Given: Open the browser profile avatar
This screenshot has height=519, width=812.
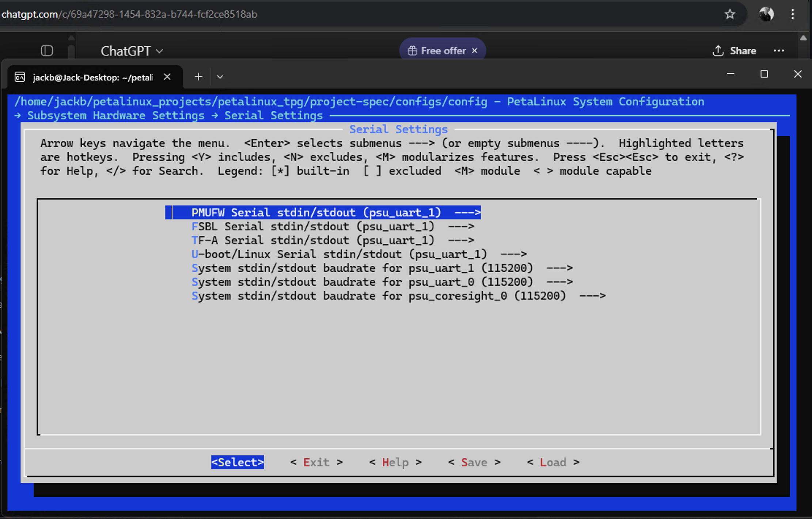Looking at the screenshot, I should [766, 14].
